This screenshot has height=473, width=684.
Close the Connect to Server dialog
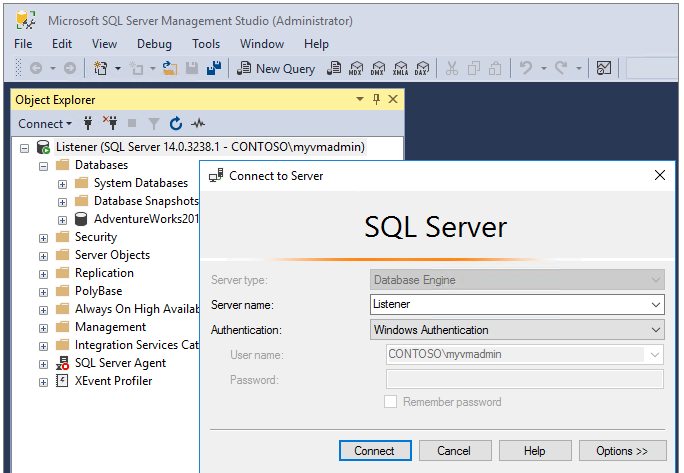pyautogui.click(x=660, y=175)
